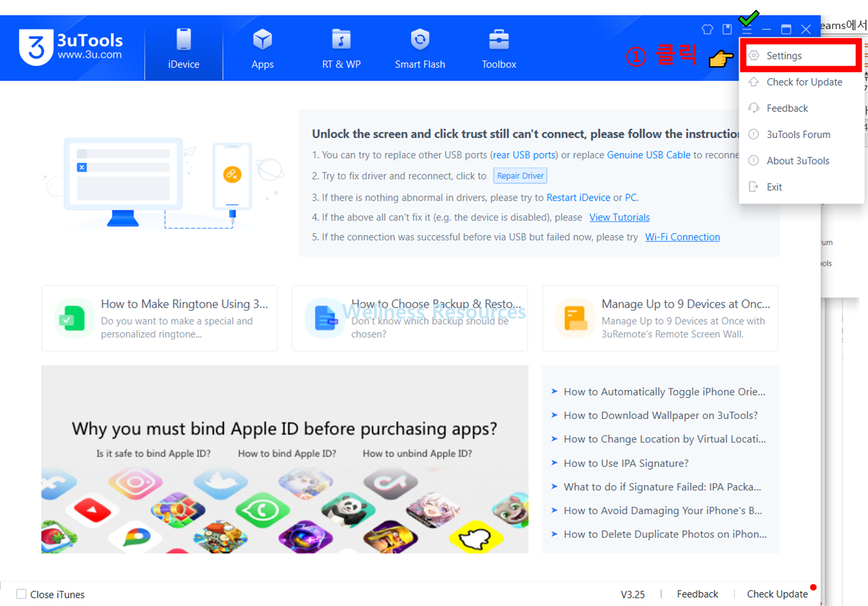Click the About 3uTools info icon
Viewport: 868px width, 606px height.
click(753, 161)
